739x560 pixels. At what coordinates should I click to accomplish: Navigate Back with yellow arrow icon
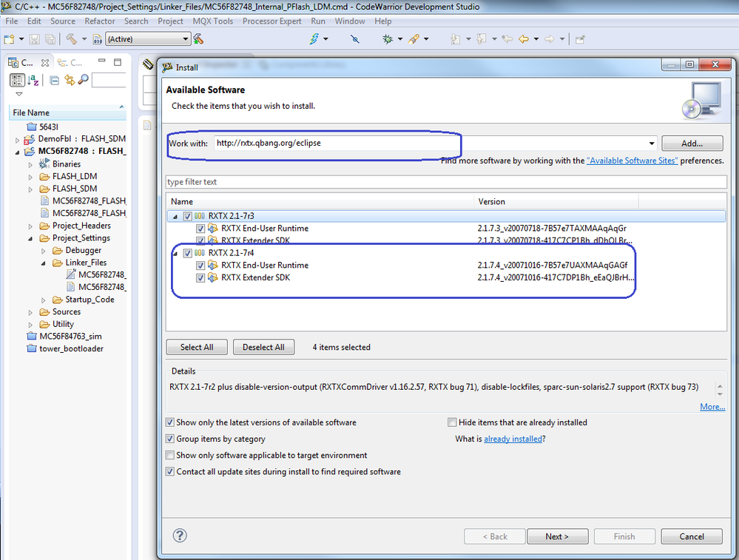click(524, 38)
